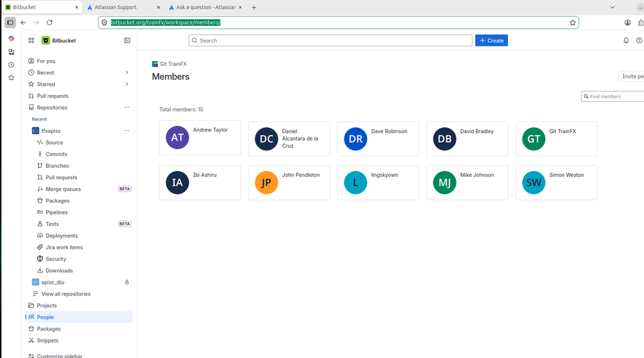The height and width of the screenshot is (358, 644).
Task: Open a new browser tab
Action: click(254, 7)
